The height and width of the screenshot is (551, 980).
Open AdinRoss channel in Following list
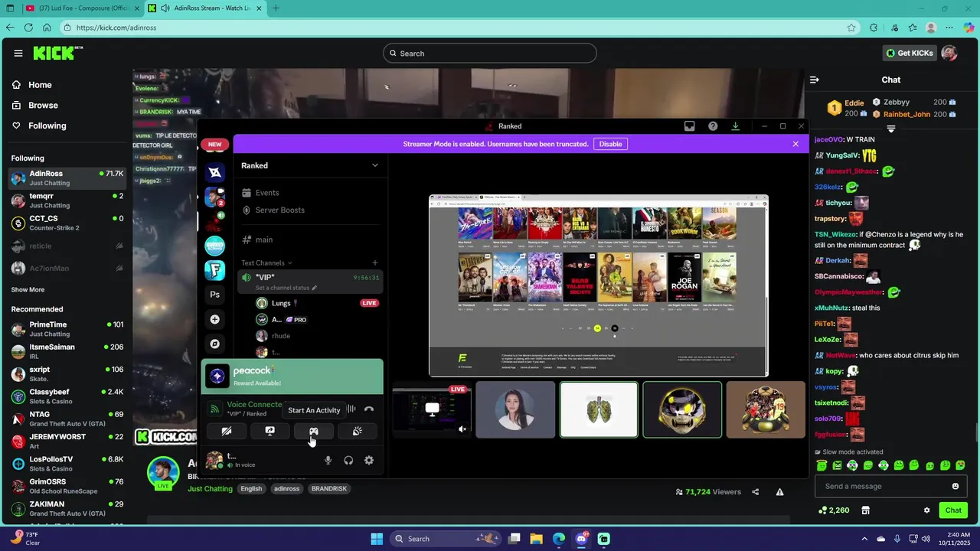(67, 178)
